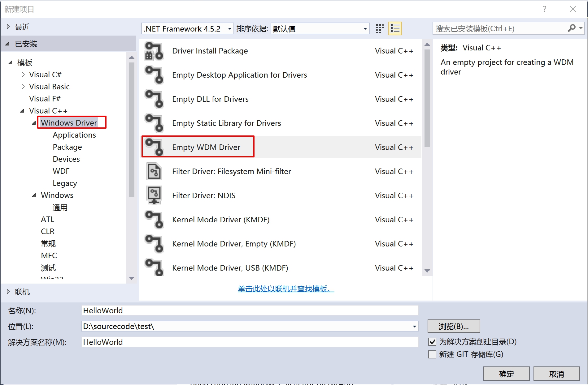Image resolution: width=588 pixels, height=385 pixels.
Task: Check the 新建 GIT 存储库 option
Action: point(432,354)
